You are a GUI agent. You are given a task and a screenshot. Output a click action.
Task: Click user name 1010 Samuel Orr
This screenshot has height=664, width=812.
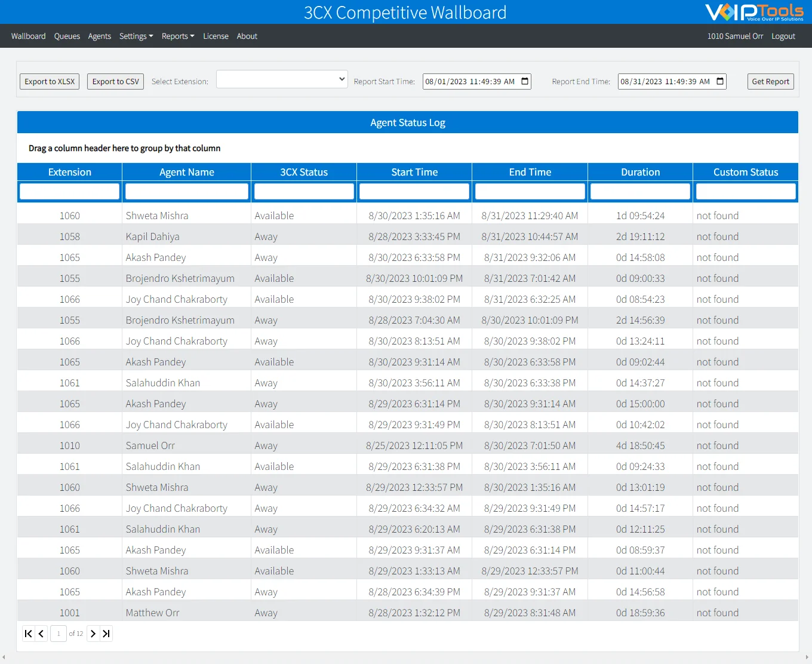735,36
